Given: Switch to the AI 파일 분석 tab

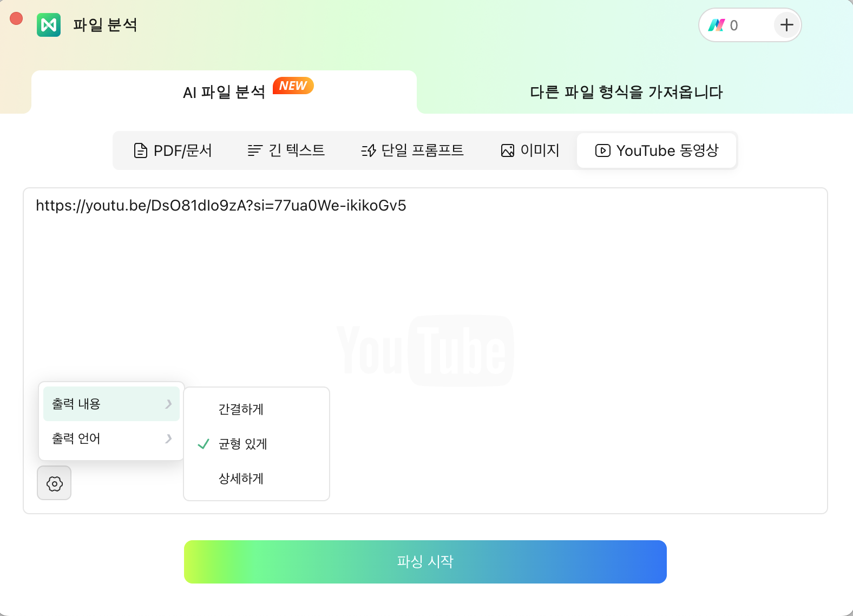Looking at the screenshot, I should (224, 92).
